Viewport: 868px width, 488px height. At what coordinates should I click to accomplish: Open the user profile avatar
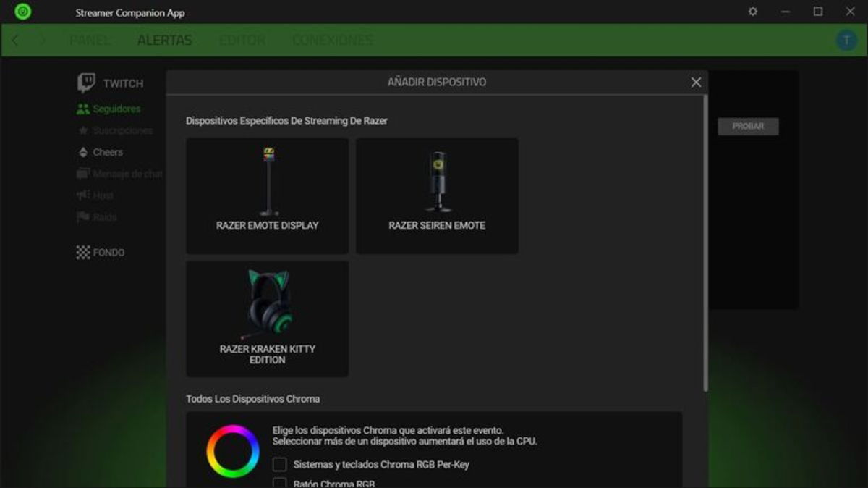[846, 40]
